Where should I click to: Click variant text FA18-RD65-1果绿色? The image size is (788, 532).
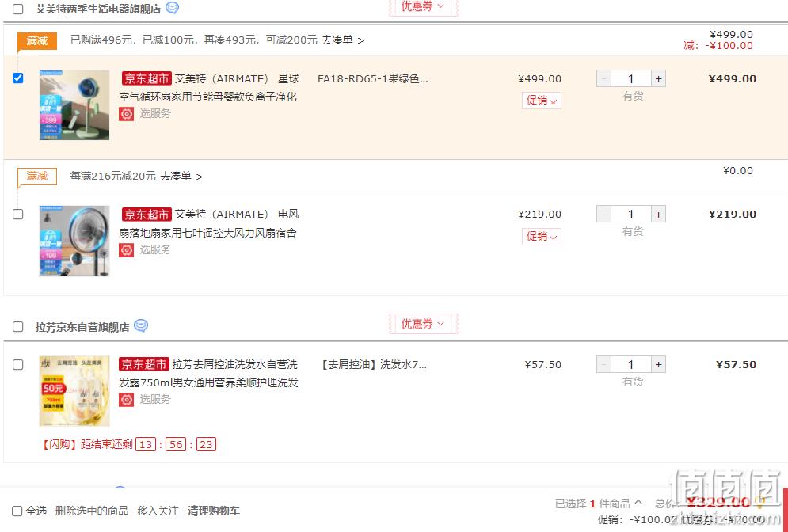(373, 79)
